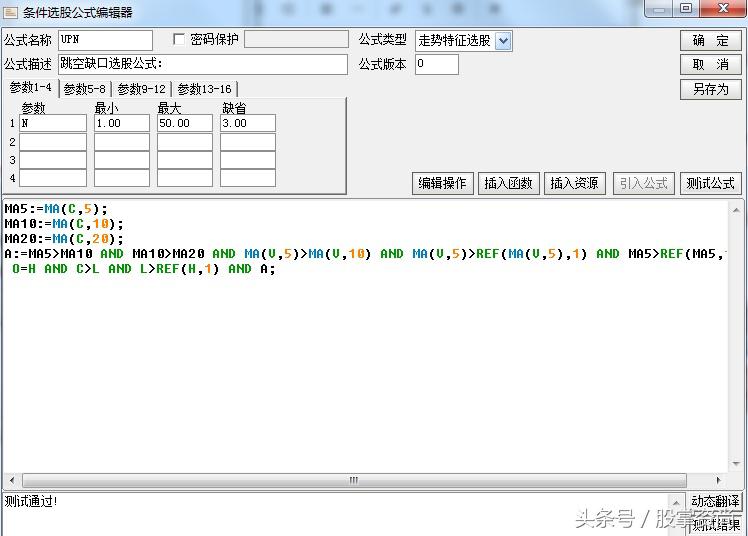Click code line O=H AND C>L

[x=144, y=269]
